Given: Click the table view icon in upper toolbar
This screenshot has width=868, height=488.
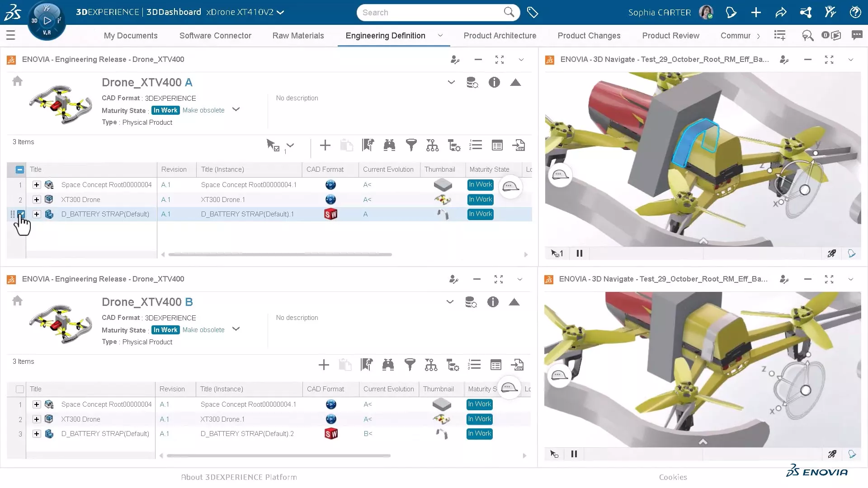Looking at the screenshot, I should (x=497, y=145).
